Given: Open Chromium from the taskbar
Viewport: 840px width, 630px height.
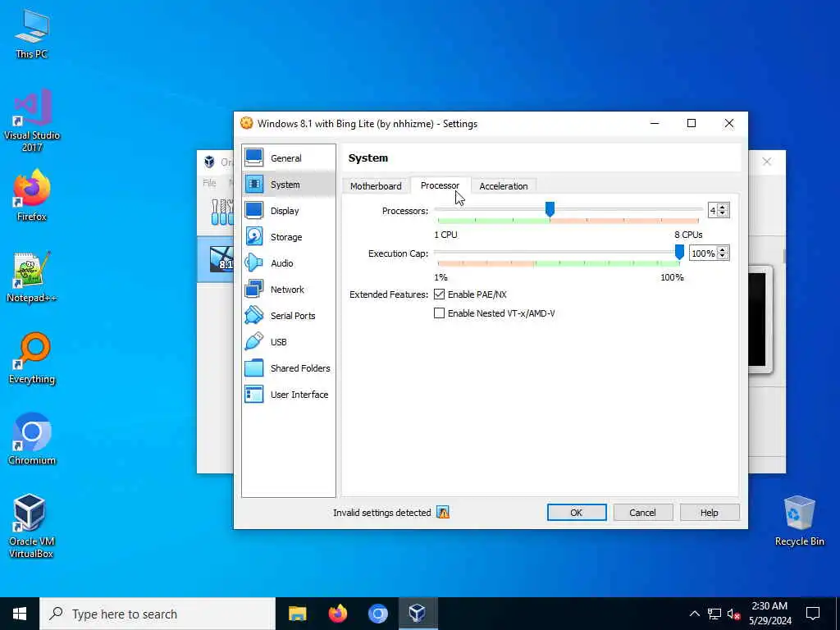Looking at the screenshot, I should (x=377, y=614).
